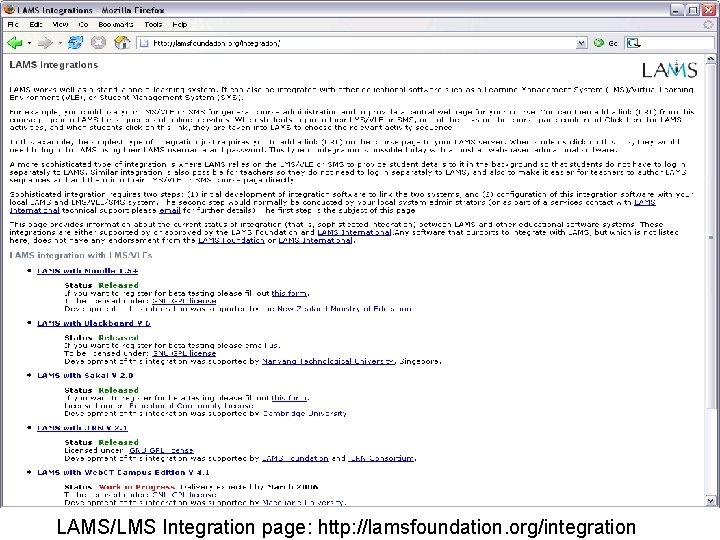Viewport: 720px width, 540px height.
Task: Click 'LAMS with WebCT Campus Edition' heading
Action: [123, 472]
